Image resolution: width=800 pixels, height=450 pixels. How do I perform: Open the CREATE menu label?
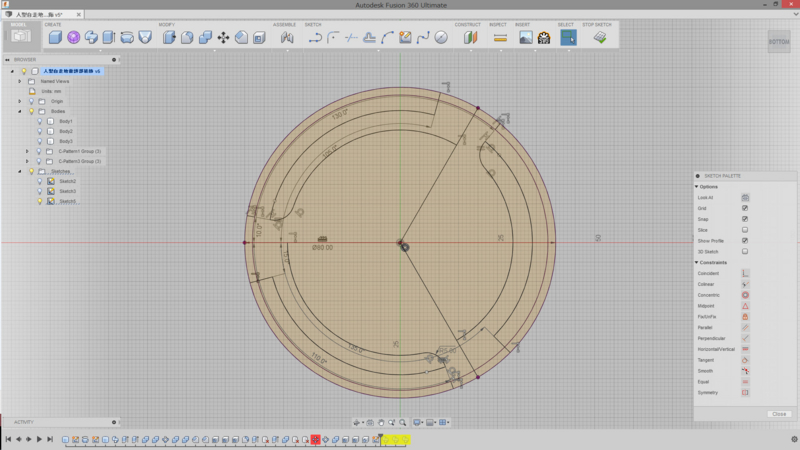[53, 24]
